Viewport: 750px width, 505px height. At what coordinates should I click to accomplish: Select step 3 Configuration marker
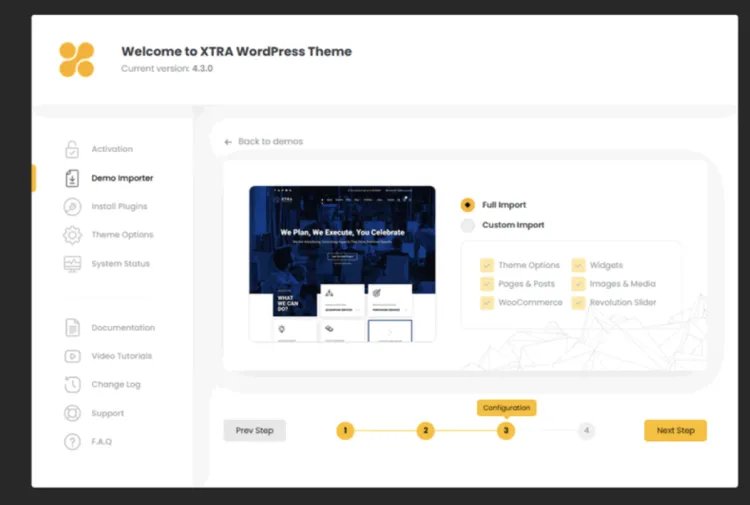pos(506,430)
